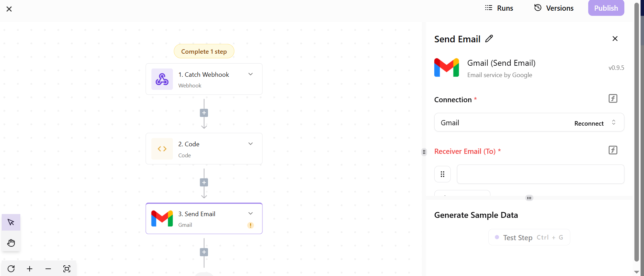Click the Receiver Email input field
The width and height of the screenshot is (644, 276).
click(540, 174)
